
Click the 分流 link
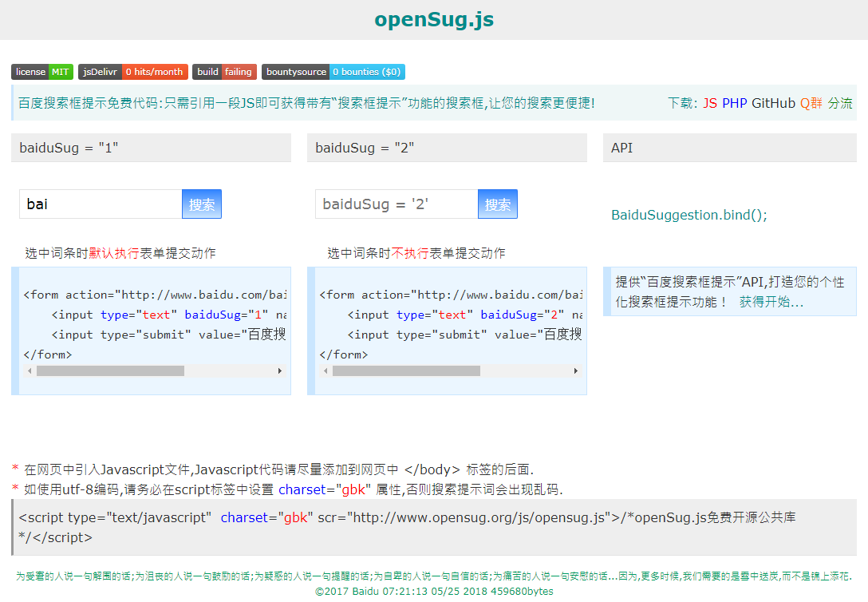pos(840,103)
